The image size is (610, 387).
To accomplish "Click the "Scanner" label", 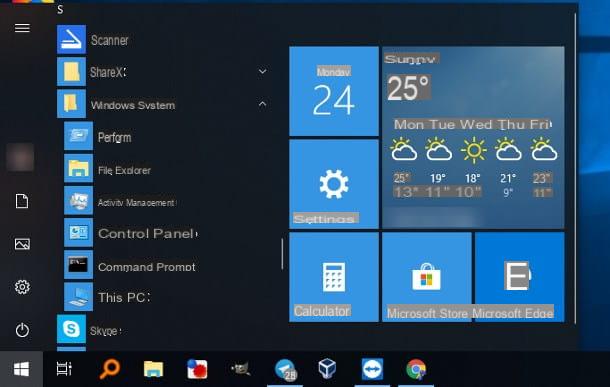I will (x=110, y=40).
